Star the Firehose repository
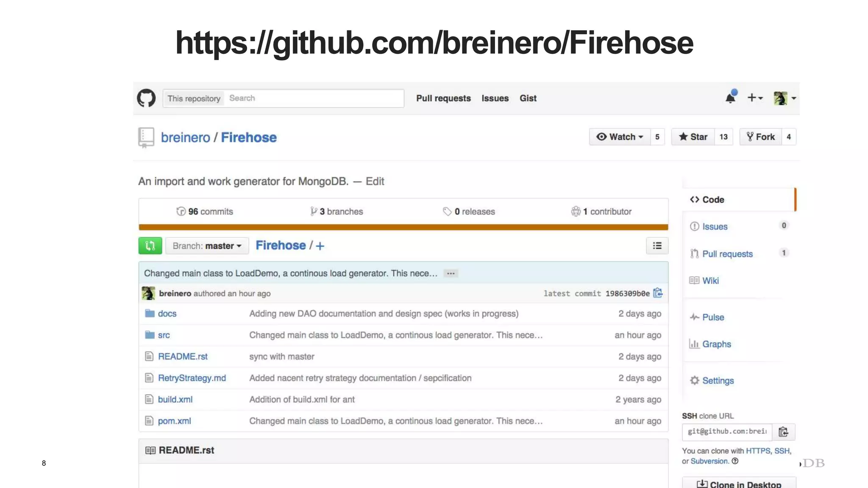Viewport: 868px width, 488px height. tap(693, 137)
